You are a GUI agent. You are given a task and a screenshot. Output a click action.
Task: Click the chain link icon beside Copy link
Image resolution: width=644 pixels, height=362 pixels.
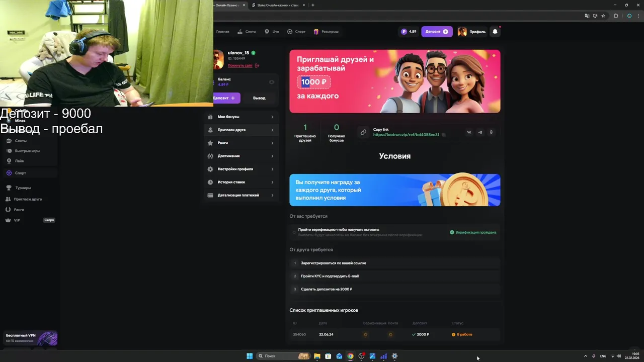click(363, 132)
